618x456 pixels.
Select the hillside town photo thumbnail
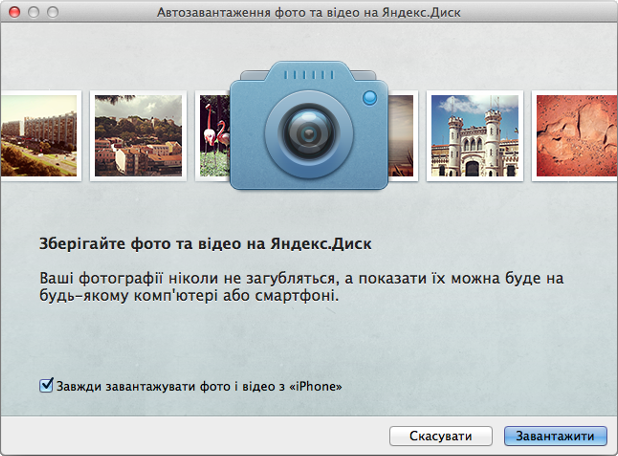tap(138, 136)
